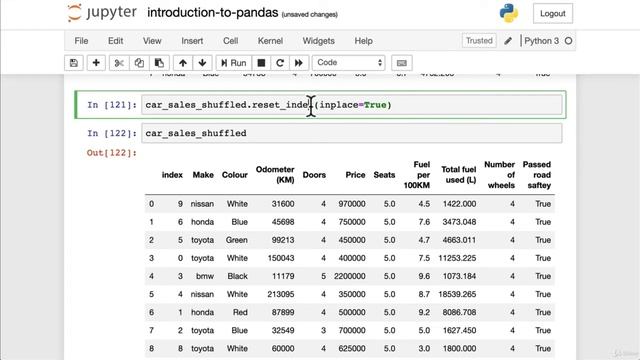Click the Passed road saftey header
This screenshot has height=360, width=640.
[x=537, y=175]
